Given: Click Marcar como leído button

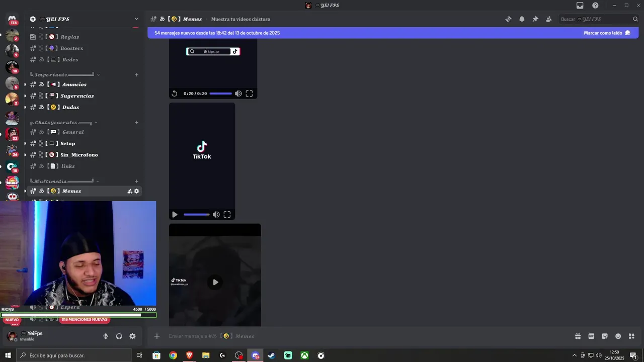Looking at the screenshot, I should 607,33.
